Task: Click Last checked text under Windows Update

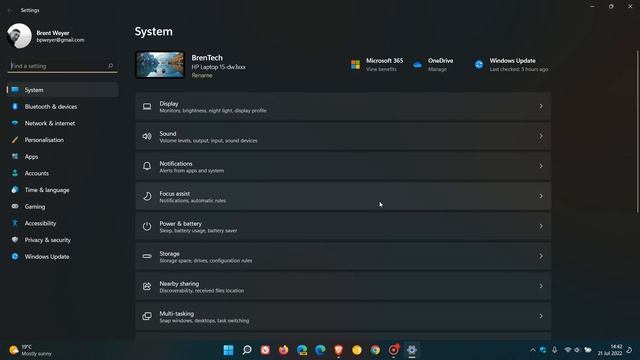Action: 519,69
